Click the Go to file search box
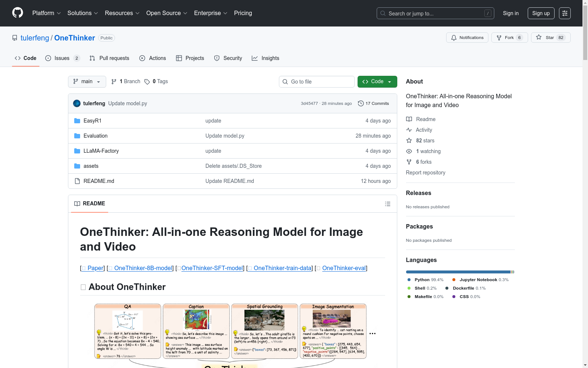The image size is (588, 368). [317, 82]
